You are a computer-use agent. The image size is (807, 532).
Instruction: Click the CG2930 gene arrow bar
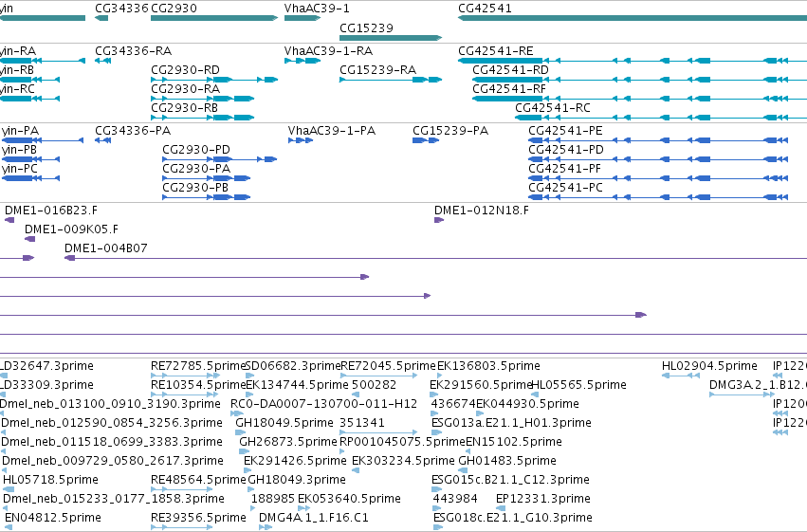[214, 18]
